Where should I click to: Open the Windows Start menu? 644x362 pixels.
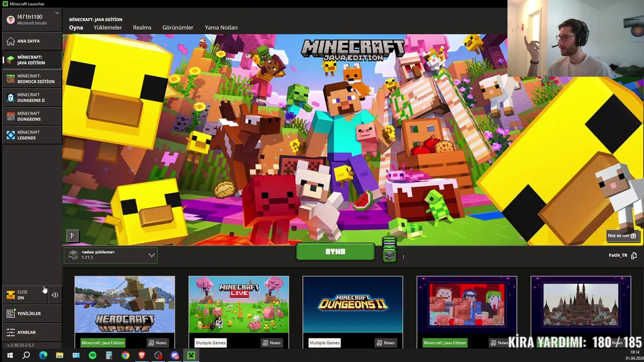pos(10,355)
